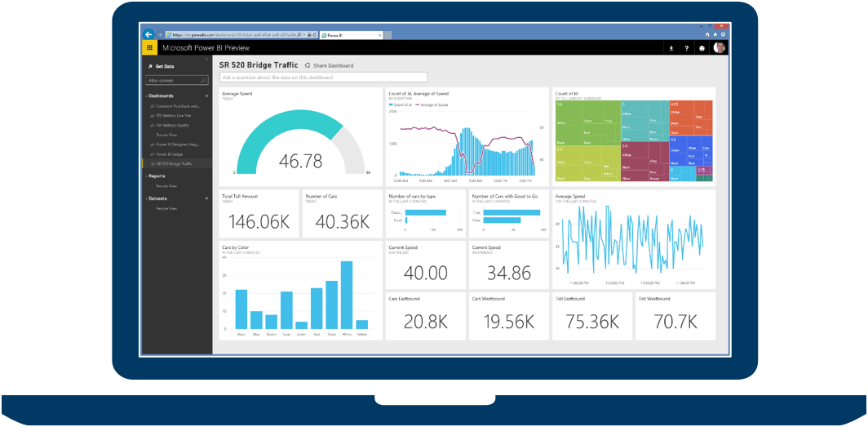Open a new browser tab

pos(388,35)
